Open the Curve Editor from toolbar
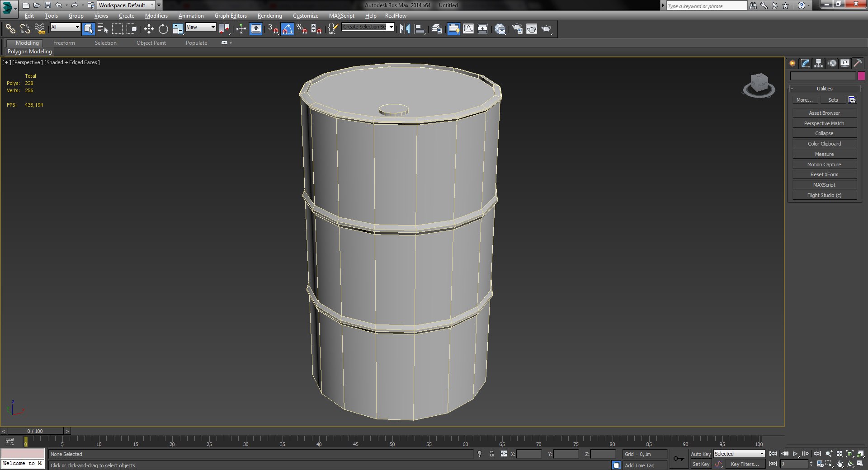 point(468,29)
